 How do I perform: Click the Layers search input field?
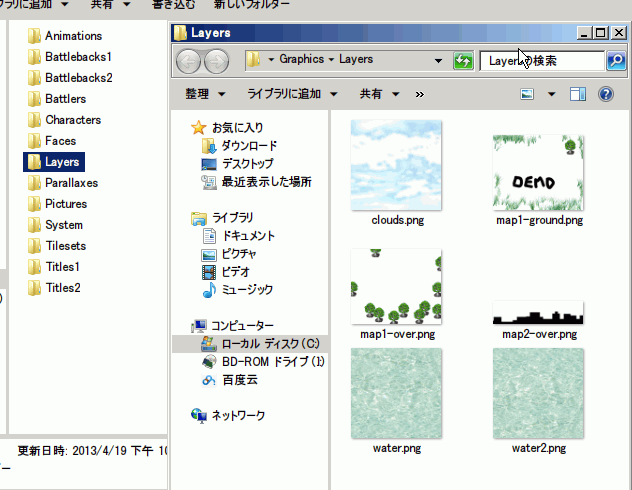pyautogui.click(x=542, y=61)
